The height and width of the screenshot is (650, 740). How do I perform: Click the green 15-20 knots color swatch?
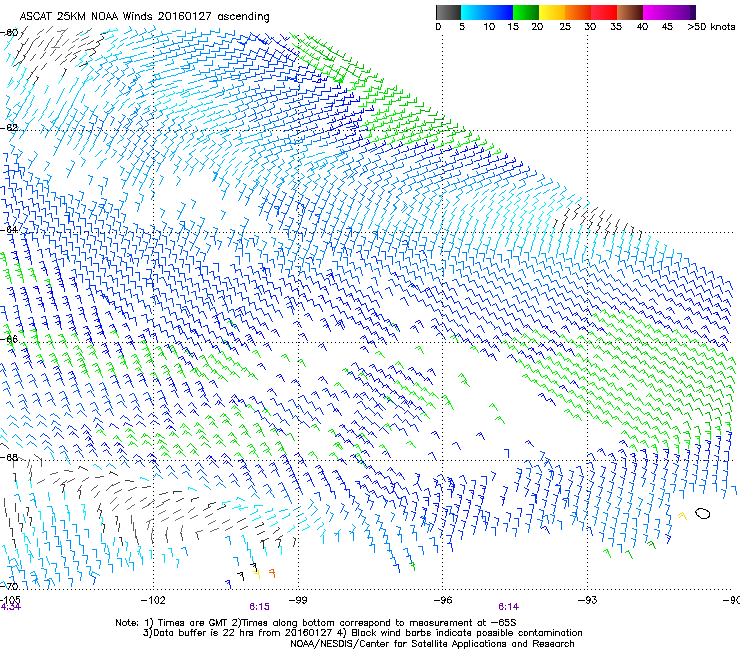click(526, 12)
